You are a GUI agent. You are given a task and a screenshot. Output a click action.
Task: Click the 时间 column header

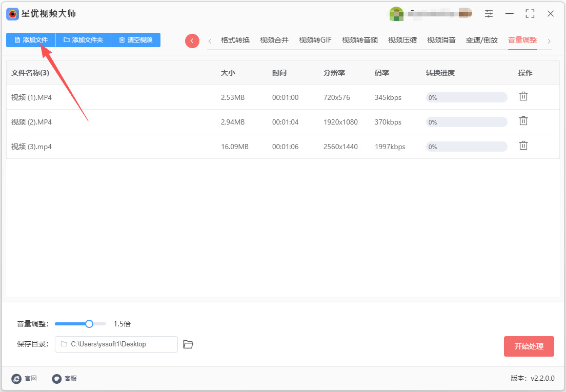pos(279,73)
